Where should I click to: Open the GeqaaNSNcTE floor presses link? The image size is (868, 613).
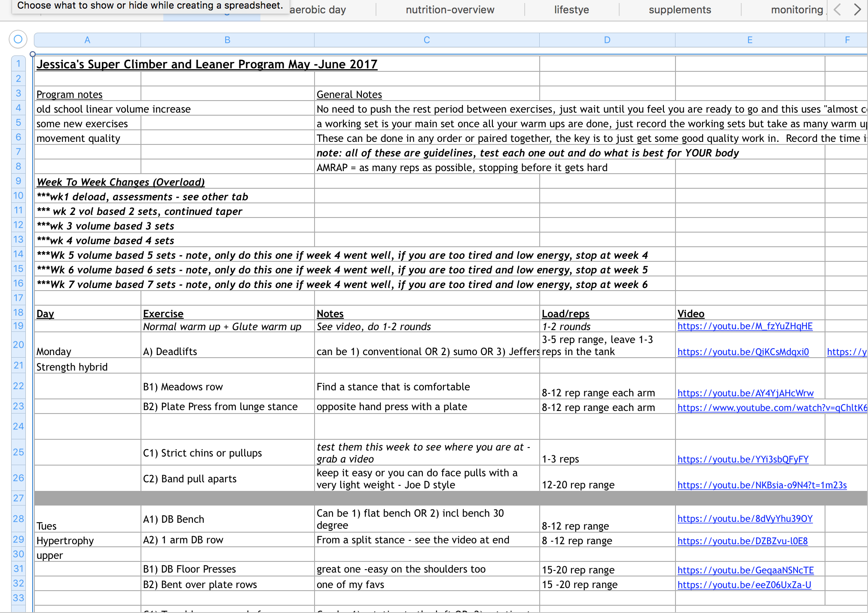click(746, 570)
